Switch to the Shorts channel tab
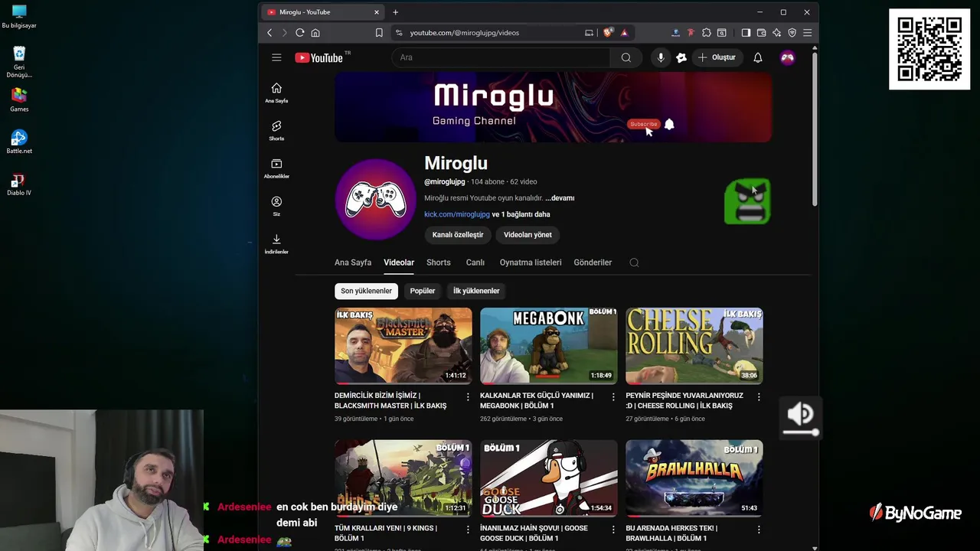The image size is (980, 551). [x=439, y=262]
